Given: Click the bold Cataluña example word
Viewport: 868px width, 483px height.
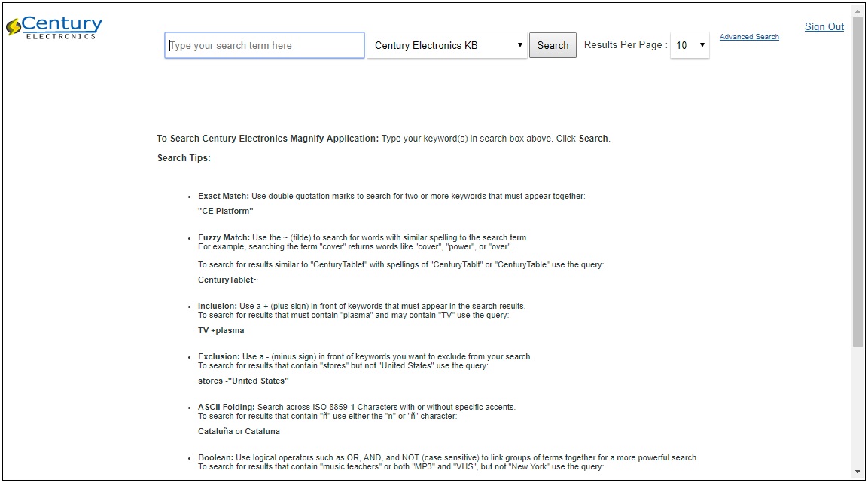Looking at the screenshot, I should coord(215,431).
